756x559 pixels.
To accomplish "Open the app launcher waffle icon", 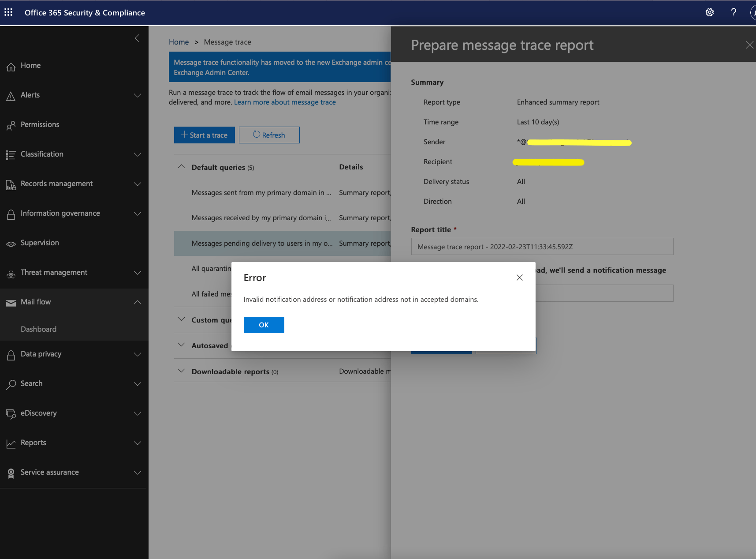I will tap(8, 12).
